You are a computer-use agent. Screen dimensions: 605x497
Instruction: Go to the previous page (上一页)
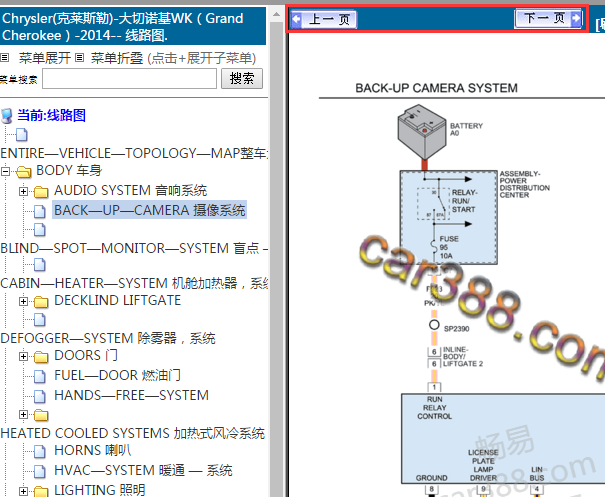click(324, 19)
